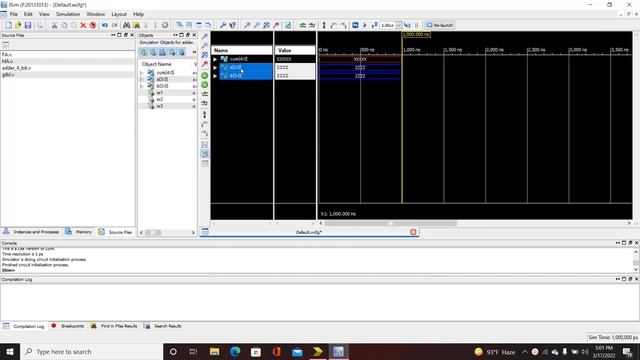640x360 pixels.
Task: Click the Undo arrow icon
Action: [x=105, y=25]
